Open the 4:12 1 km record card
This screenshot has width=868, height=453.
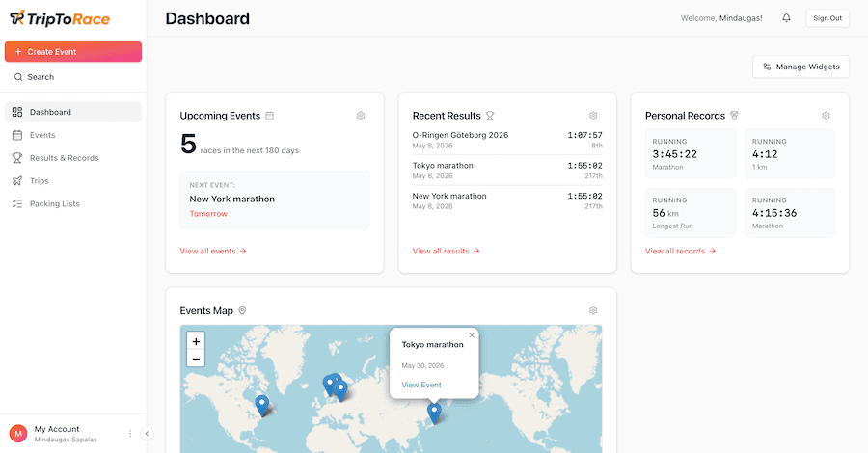[790, 154]
